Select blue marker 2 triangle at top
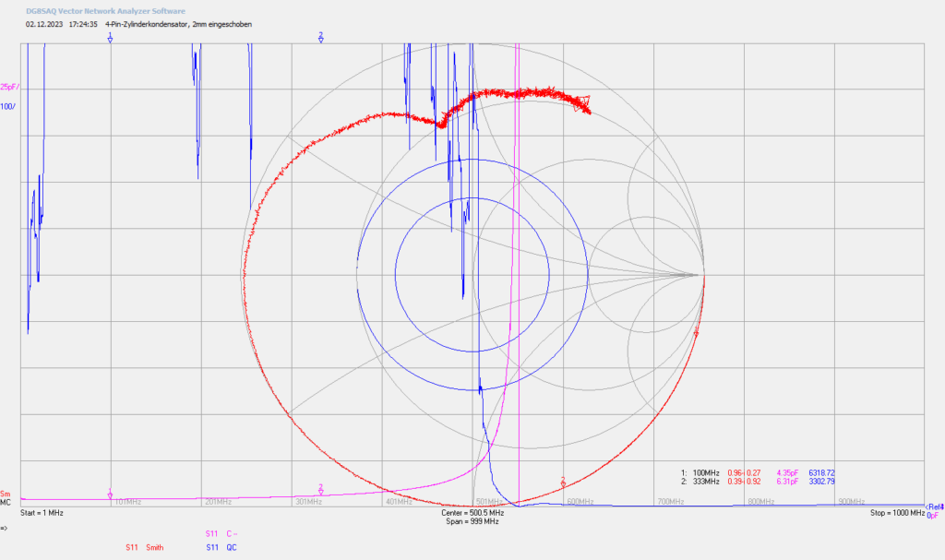 tap(320, 38)
